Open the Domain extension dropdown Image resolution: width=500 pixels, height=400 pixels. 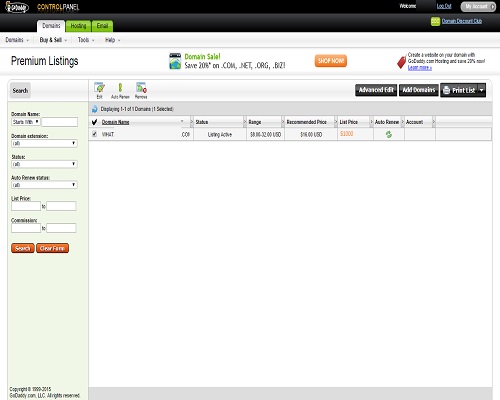click(x=44, y=143)
